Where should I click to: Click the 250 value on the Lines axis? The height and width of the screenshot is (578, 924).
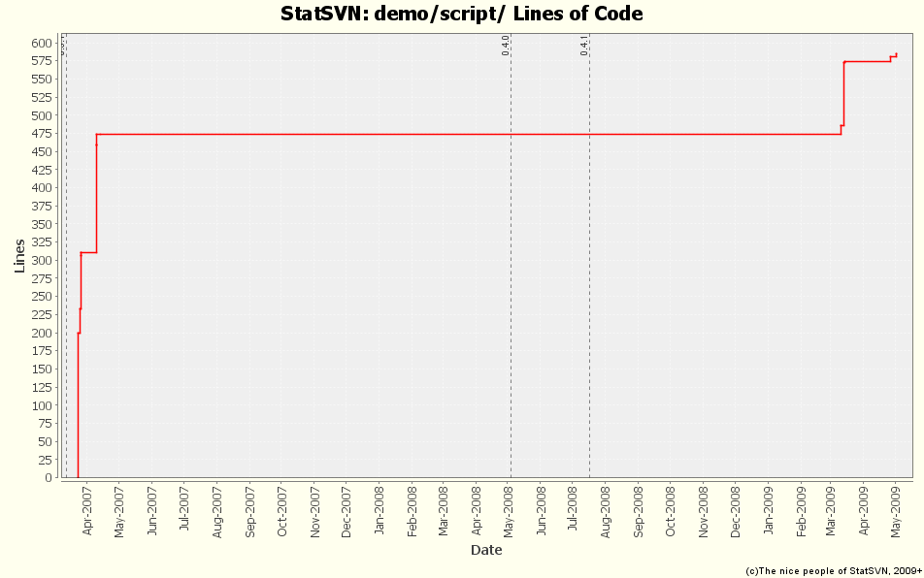pos(42,297)
